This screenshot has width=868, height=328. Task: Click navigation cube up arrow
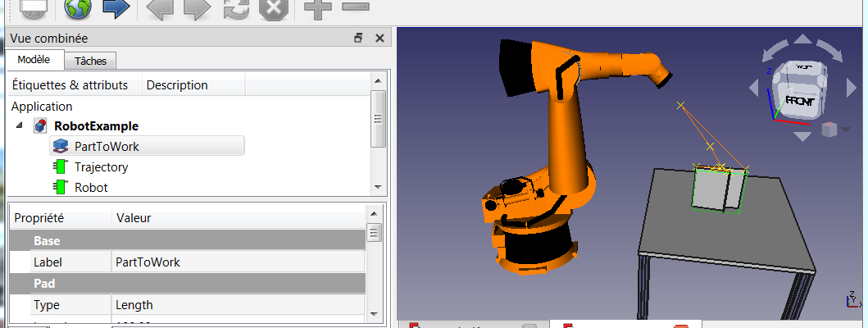tap(802, 40)
